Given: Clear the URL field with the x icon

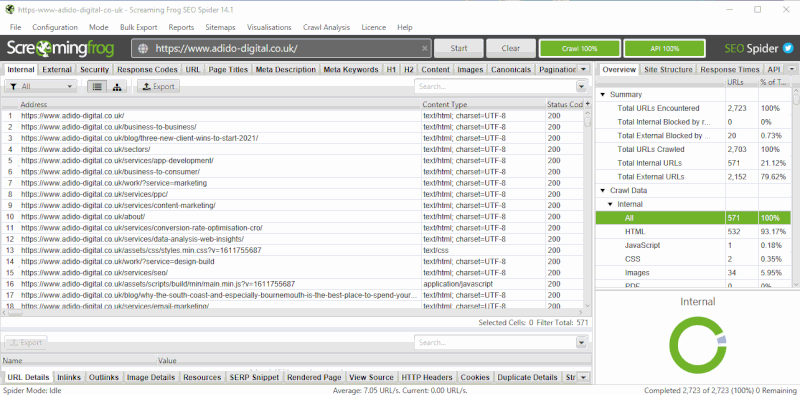Looking at the screenshot, I should [x=424, y=48].
